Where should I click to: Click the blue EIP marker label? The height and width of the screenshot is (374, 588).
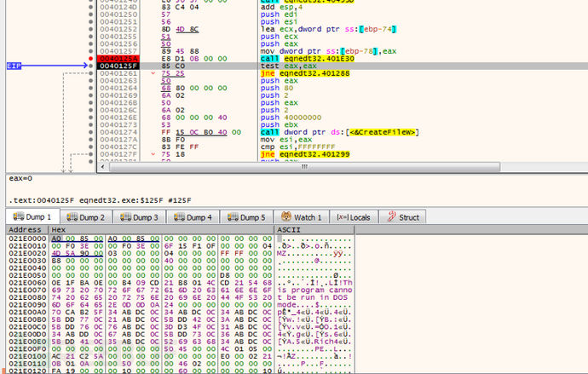[x=14, y=66]
